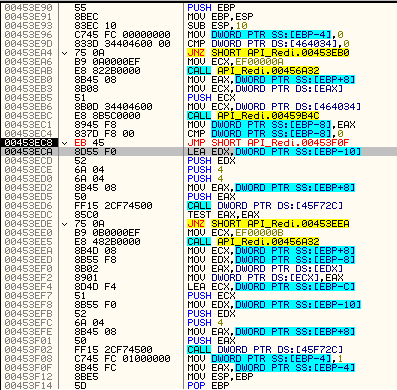Image resolution: width=397 pixels, height=390 pixels.
Task: Select PUSH EDX at address 00453ECD
Action: pyautogui.click(x=211, y=160)
